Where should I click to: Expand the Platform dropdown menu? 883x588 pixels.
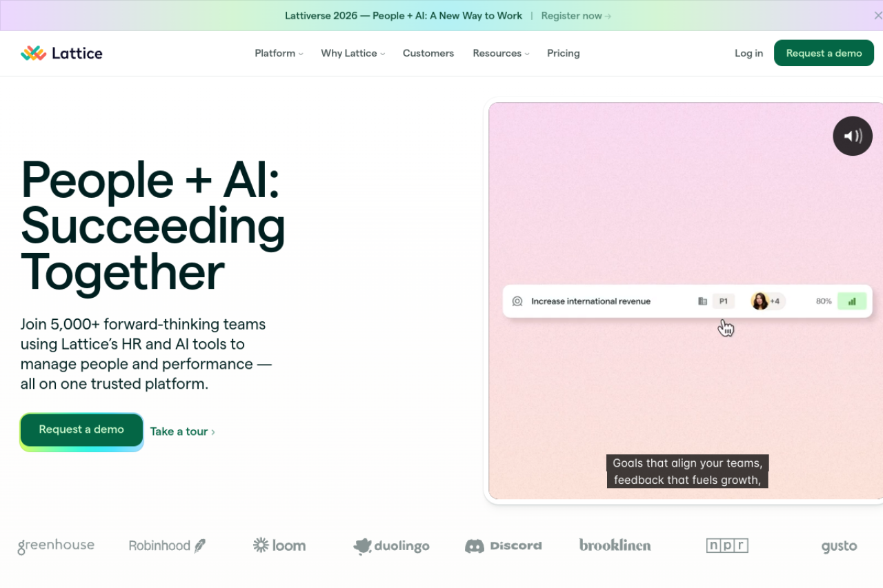pyautogui.click(x=279, y=53)
